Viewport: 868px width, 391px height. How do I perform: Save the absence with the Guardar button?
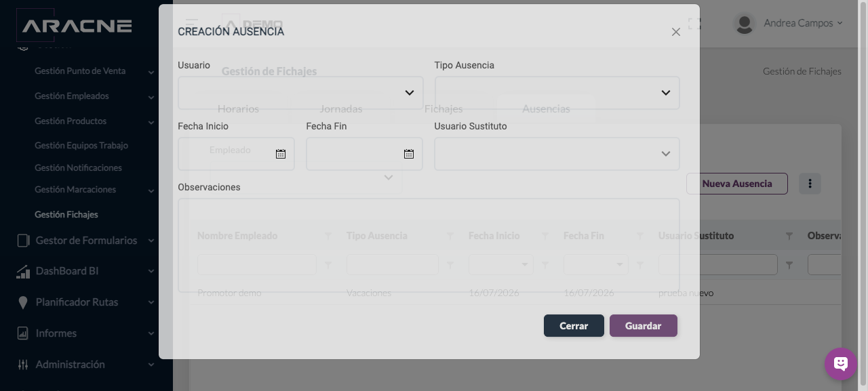click(643, 326)
